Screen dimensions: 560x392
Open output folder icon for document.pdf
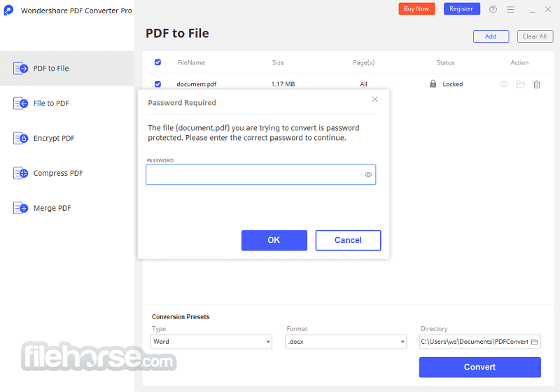[520, 84]
